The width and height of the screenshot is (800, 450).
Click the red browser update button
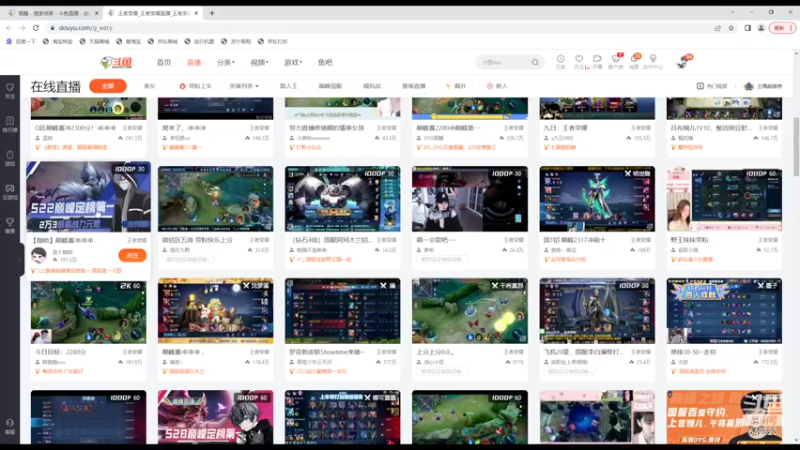[x=782, y=28]
